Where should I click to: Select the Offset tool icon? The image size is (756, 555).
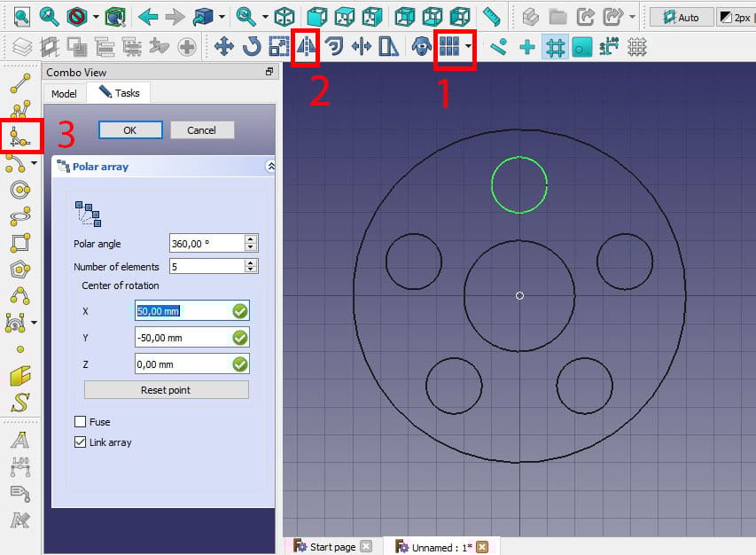tap(333, 47)
